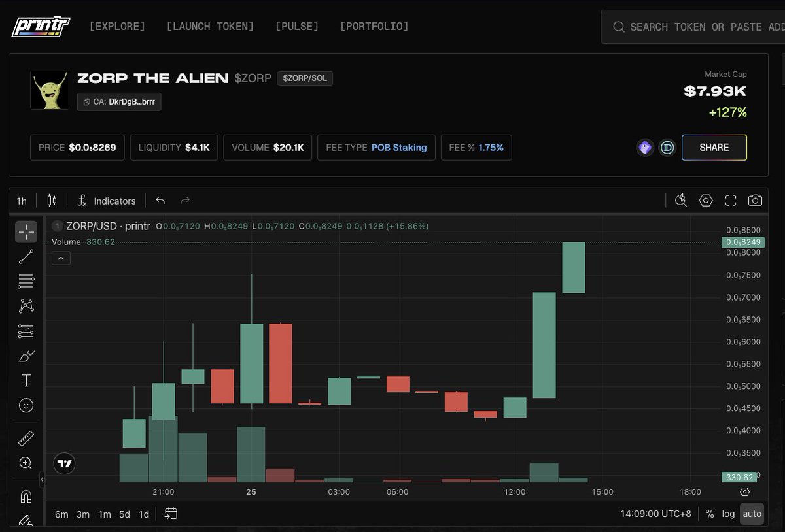Open the go-to-date calendar icon

(171, 514)
